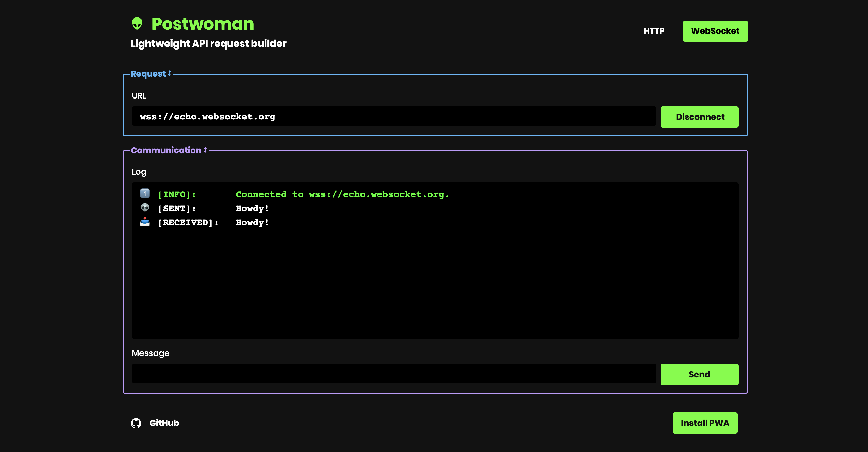The height and width of the screenshot is (452, 868).
Task: Collapse the Request section arrow
Action: coord(170,74)
